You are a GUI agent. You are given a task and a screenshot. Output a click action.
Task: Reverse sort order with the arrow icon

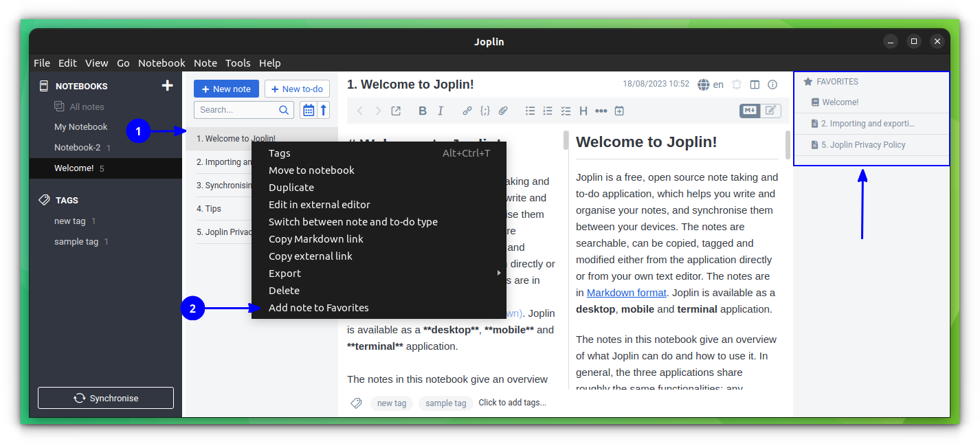pyautogui.click(x=323, y=110)
